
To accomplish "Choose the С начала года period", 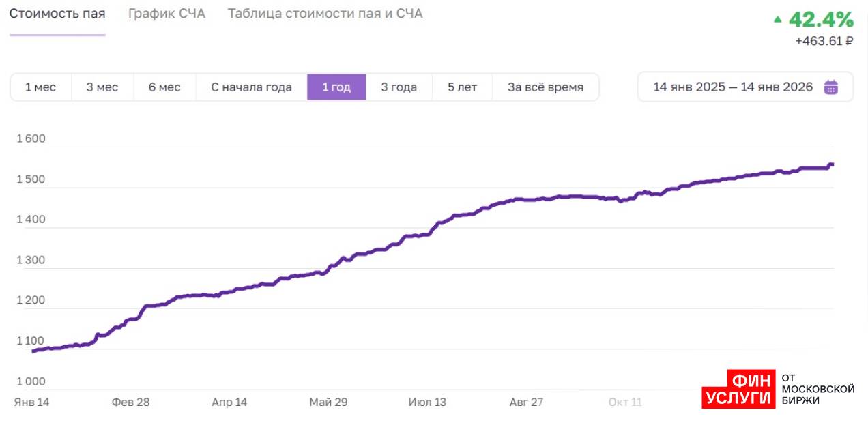I will (251, 87).
